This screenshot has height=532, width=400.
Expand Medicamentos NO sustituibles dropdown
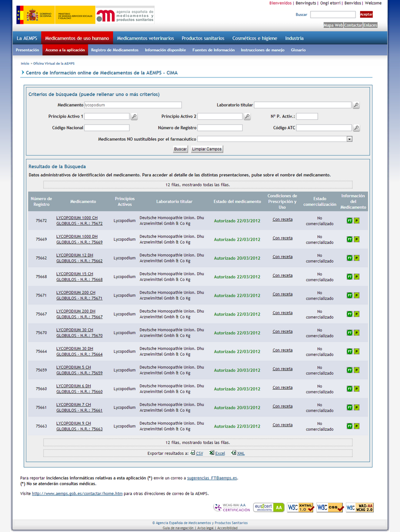click(x=349, y=139)
